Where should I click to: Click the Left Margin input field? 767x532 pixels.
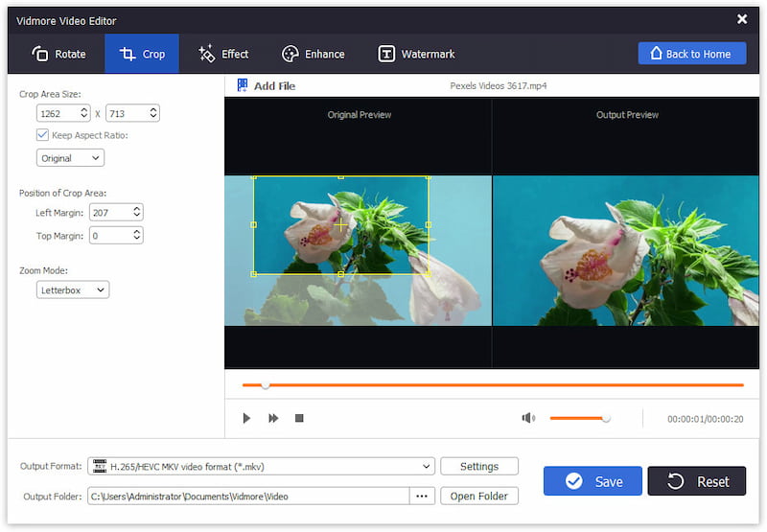point(109,212)
